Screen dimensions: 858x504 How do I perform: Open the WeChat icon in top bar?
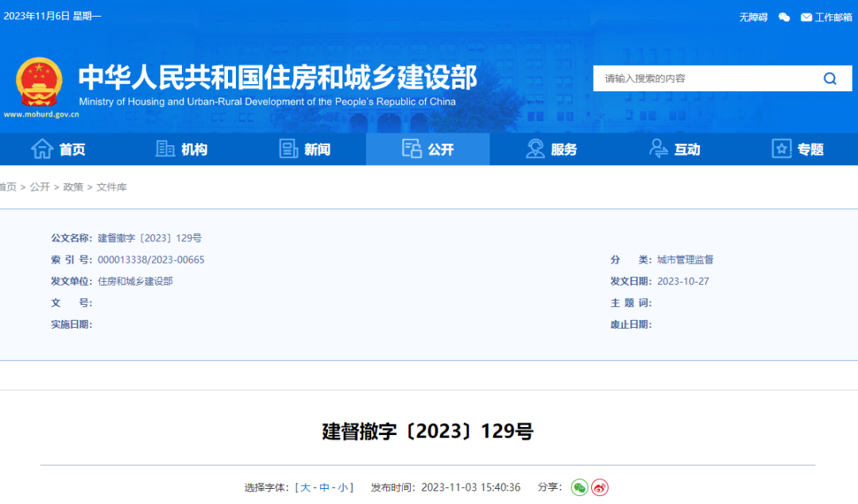click(784, 17)
